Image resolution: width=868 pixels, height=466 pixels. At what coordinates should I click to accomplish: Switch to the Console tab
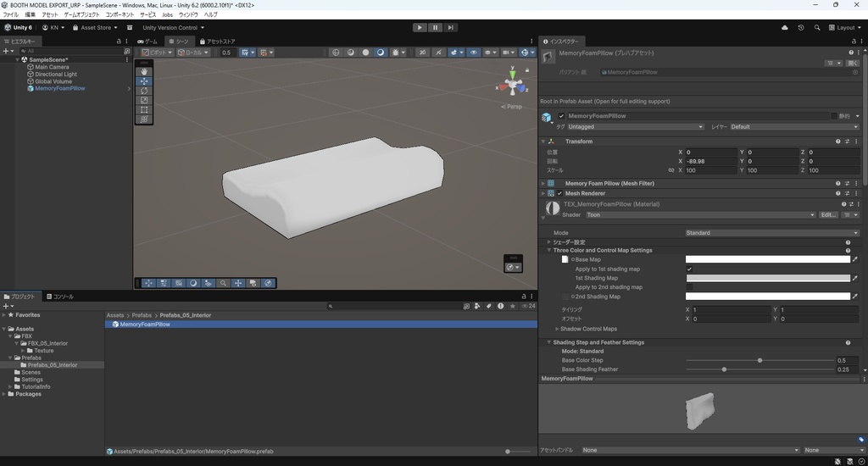coord(60,297)
